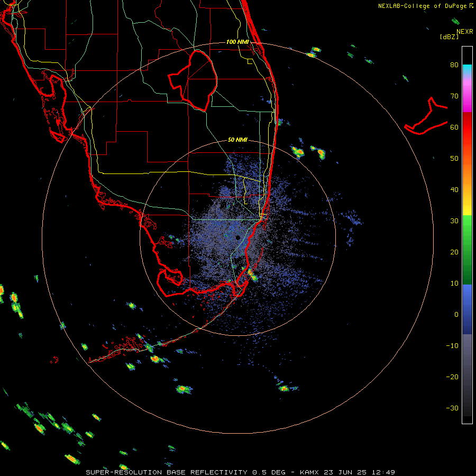Click the SUPER-RESOLUTION BASE REFLECTIVITY caption
The width and height of the screenshot is (476, 476).
(x=167, y=472)
